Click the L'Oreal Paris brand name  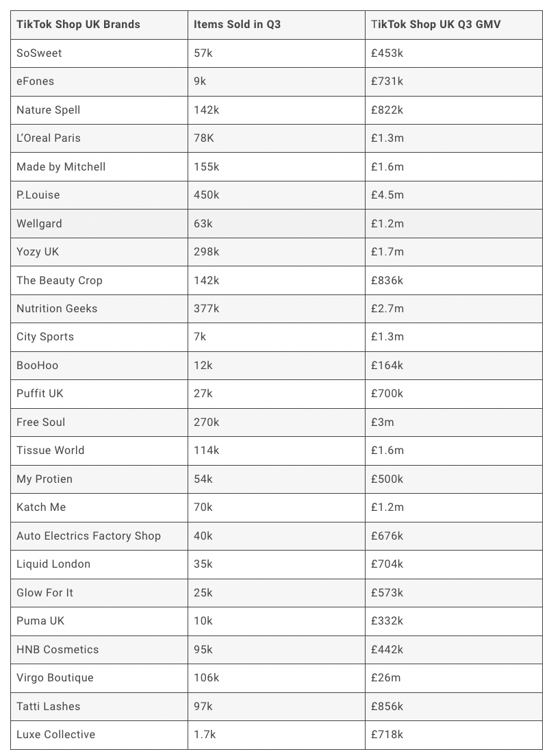click(x=49, y=138)
